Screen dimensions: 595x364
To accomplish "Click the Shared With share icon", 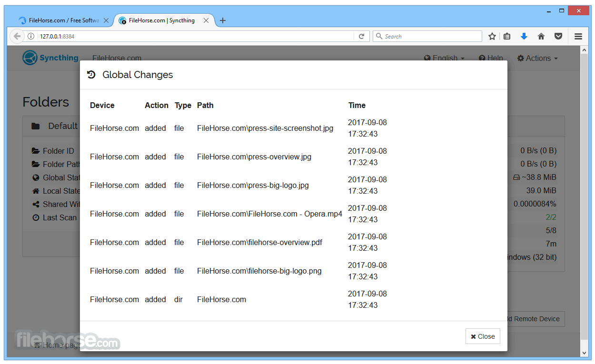I will coord(36,204).
